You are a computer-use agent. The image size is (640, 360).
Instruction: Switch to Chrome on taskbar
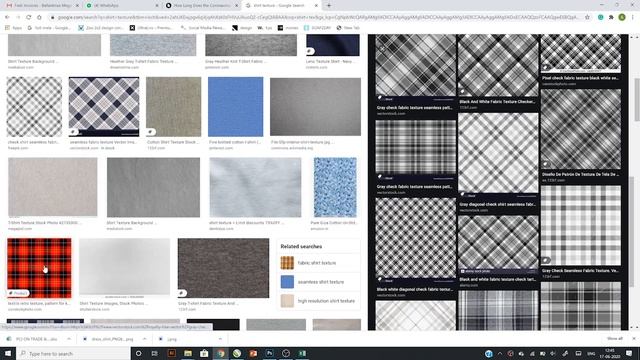(220, 353)
